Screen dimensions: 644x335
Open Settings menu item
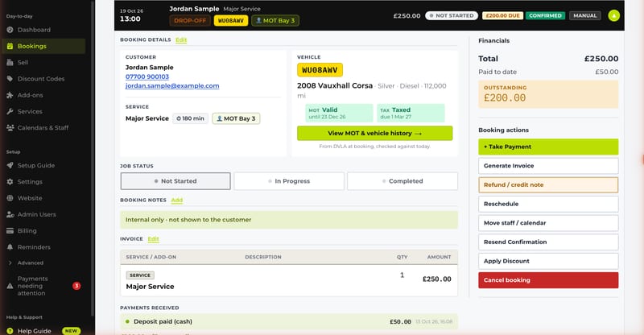[x=43, y=182]
